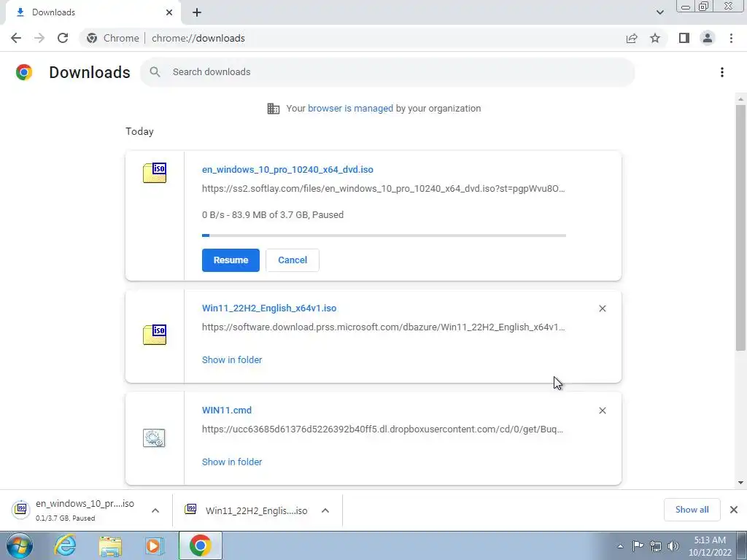Click the Today date heading
747x560 pixels.
(x=139, y=131)
